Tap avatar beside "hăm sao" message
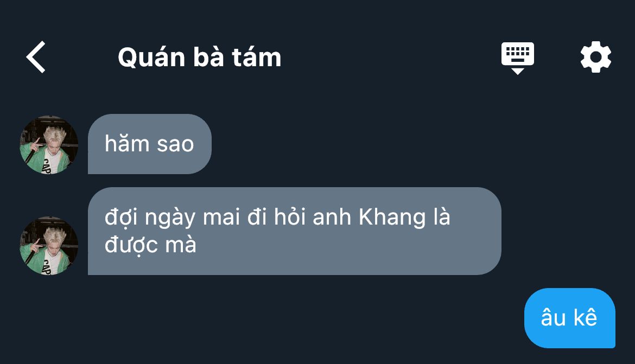635x364 pixels. coord(49,144)
